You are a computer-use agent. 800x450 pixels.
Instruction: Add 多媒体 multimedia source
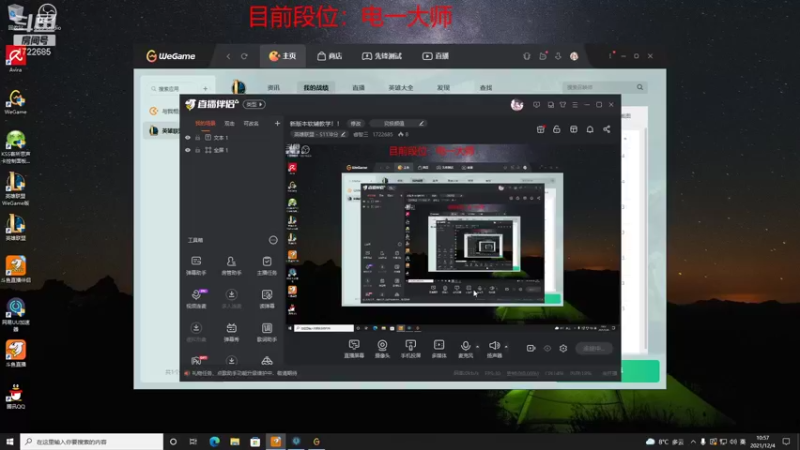439,348
